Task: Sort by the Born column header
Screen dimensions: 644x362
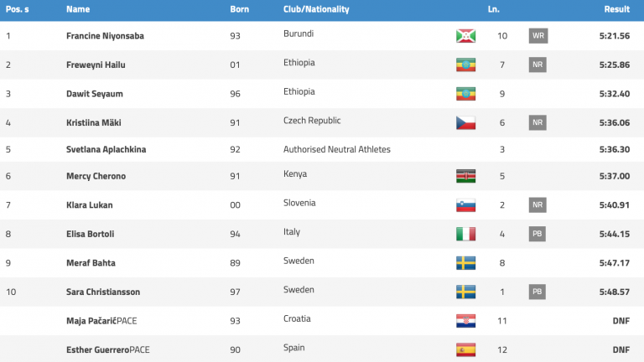Action: point(239,9)
